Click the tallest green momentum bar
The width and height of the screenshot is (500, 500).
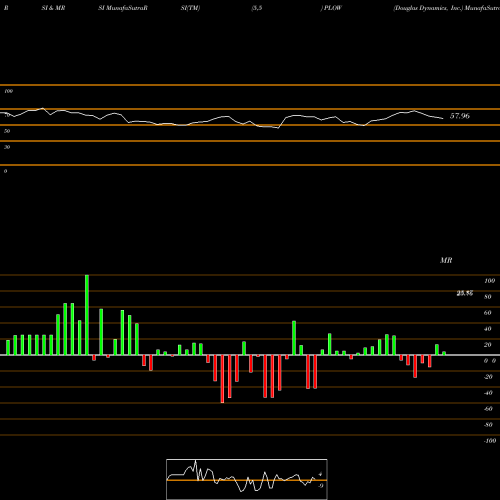click(87, 315)
